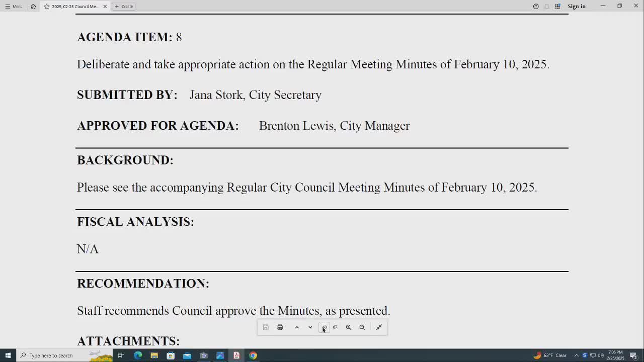
Task: Click the taskbar search box
Action: pyautogui.click(x=64, y=355)
